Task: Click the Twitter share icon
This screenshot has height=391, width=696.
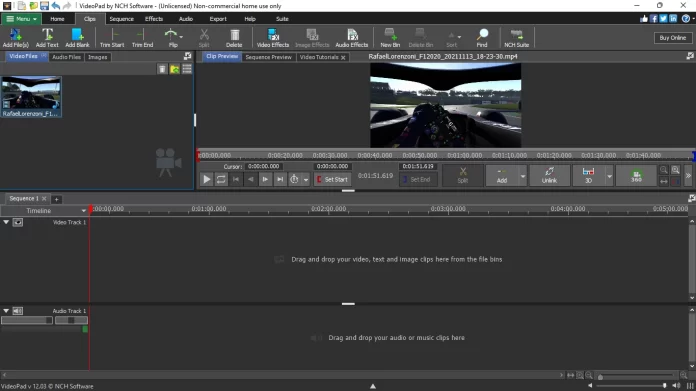Action: (663, 19)
